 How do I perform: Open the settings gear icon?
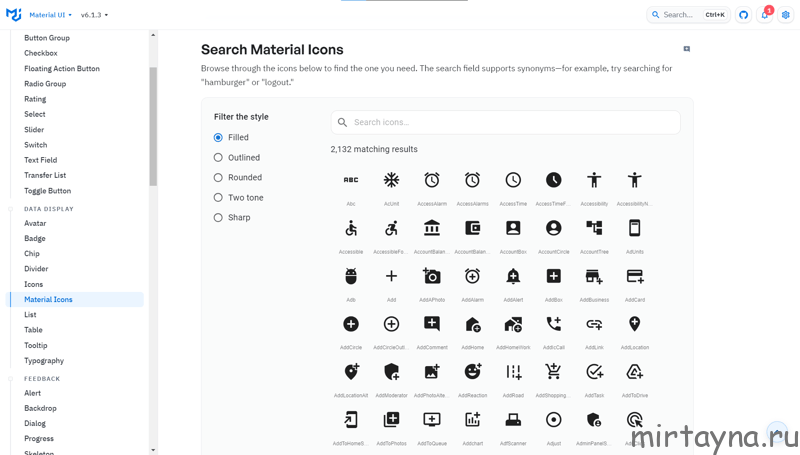point(786,15)
